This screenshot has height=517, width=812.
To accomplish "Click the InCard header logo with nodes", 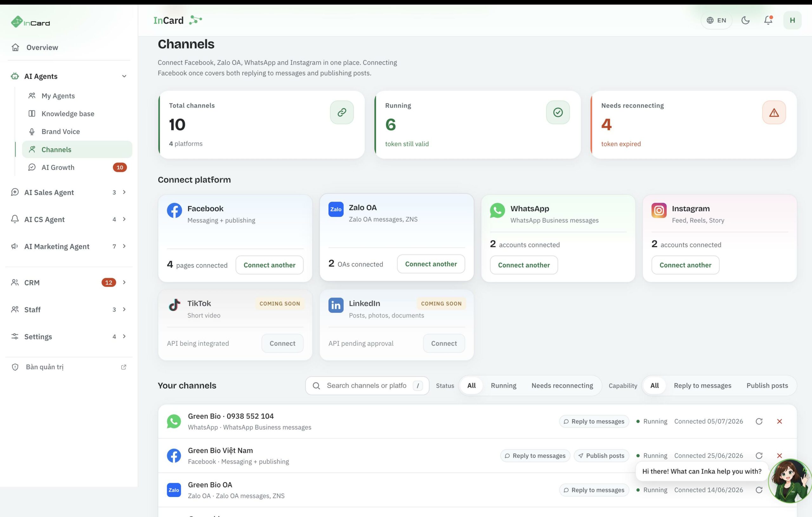I will click(x=178, y=20).
